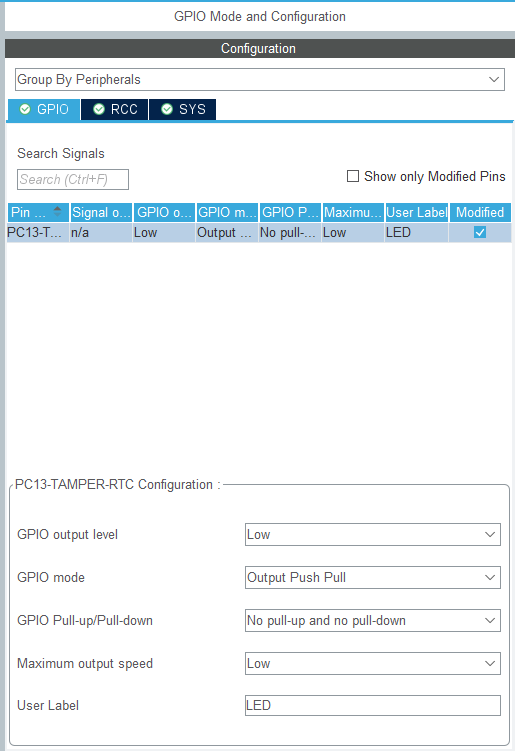This screenshot has width=515, height=751.
Task: Sort by the Signal column header
Action: click(101, 212)
